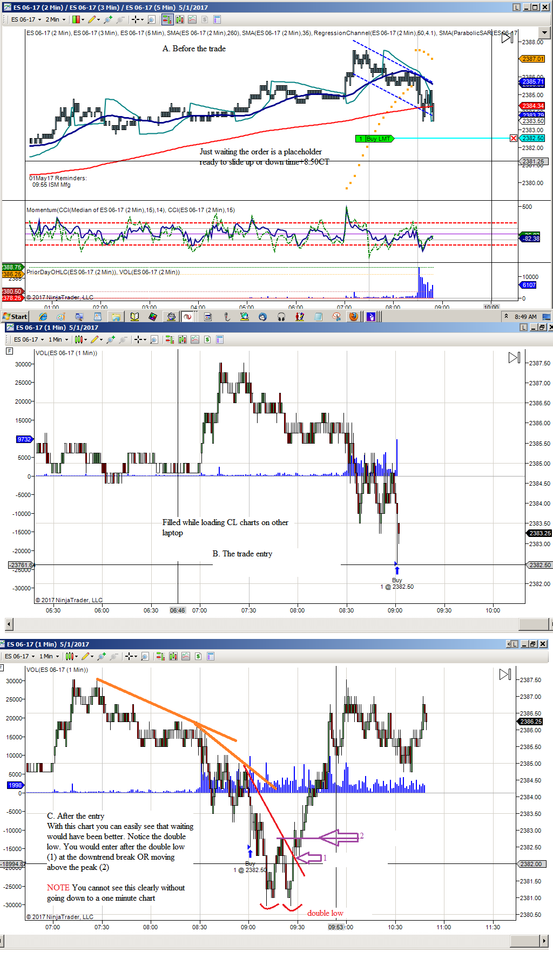
Task: Click the green Buy LMT order marker
Action: tap(375, 139)
